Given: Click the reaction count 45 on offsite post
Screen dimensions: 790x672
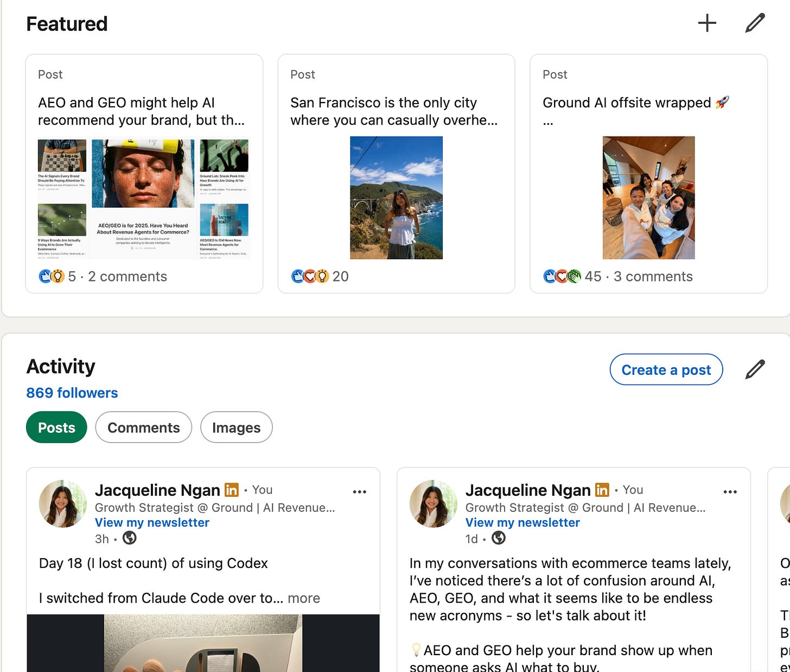Looking at the screenshot, I should [593, 277].
